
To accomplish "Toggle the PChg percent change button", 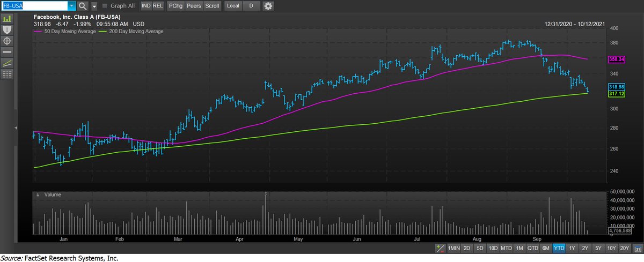I will tap(175, 6).
